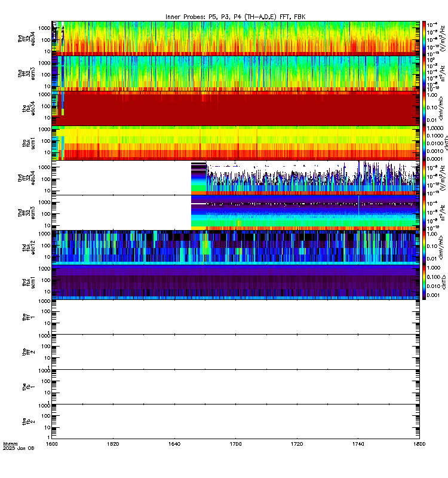Click the 'the fff 1' axis label
448x478 pixels.
click(x=29, y=317)
